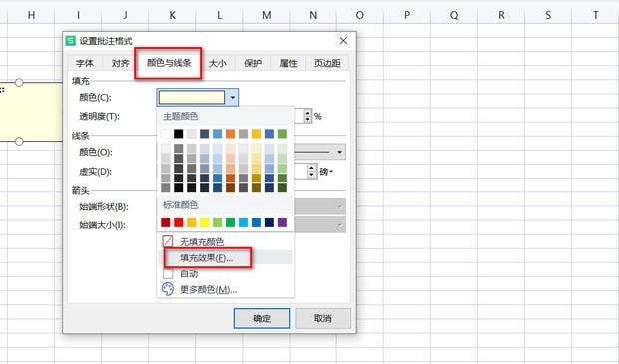This screenshot has height=364, width=619.
Task: Expand the 始端形状 dropdown
Action: [339, 206]
